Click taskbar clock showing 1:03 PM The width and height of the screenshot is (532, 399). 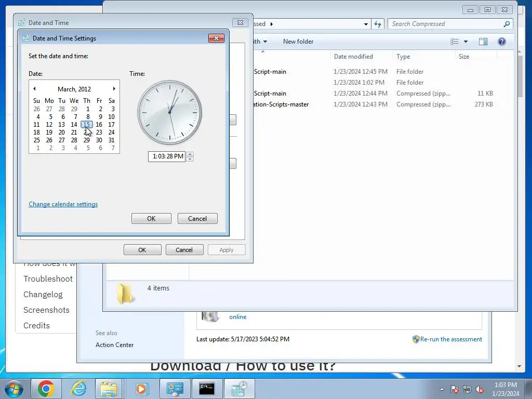(x=506, y=389)
